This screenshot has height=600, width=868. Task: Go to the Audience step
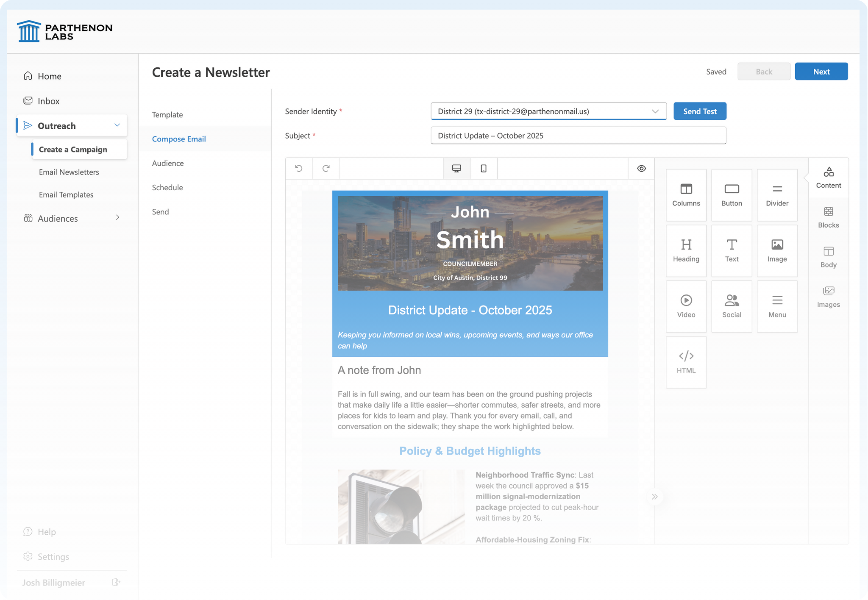[x=168, y=163]
